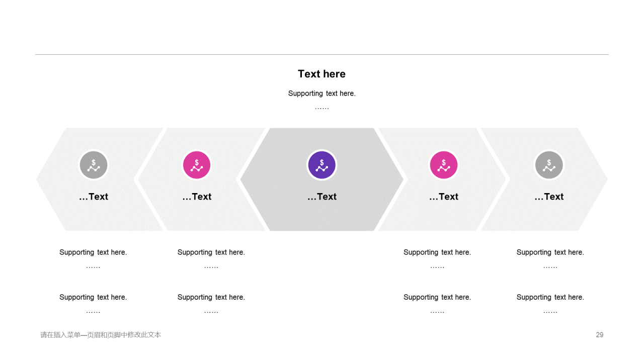
Task: Select lower supporting text under second chevron
Action: click(211, 297)
